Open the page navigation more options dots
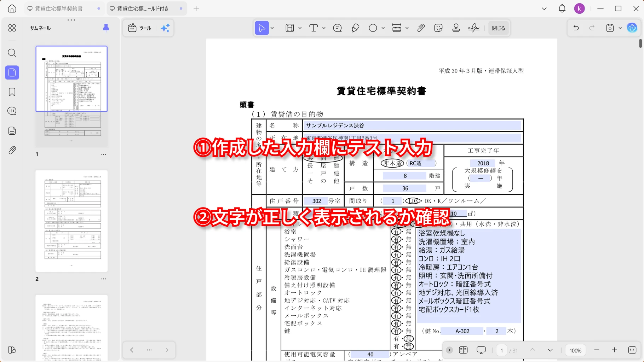The image size is (644, 362). coord(149,350)
